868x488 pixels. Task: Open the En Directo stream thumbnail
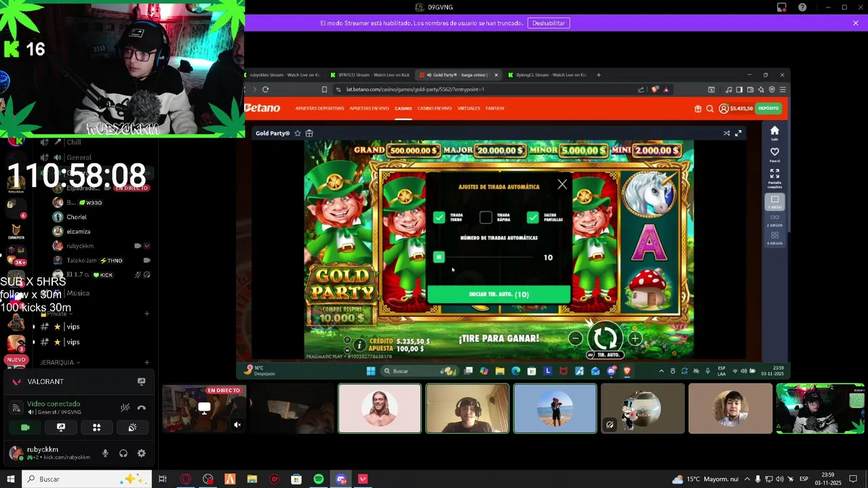click(204, 409)
